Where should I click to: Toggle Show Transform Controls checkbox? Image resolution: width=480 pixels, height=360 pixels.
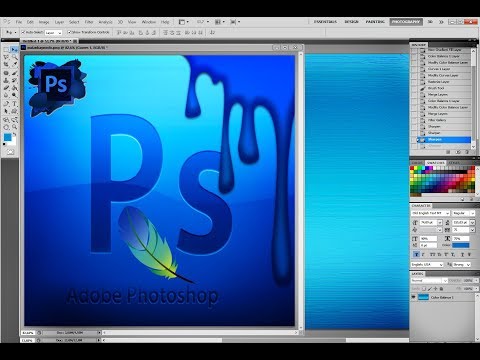point(70,32)
